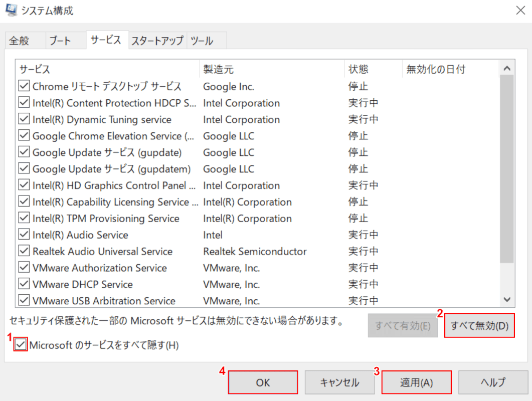
Task: Click the vertical scrollbar thumb
Action: (x=507, y=168)
